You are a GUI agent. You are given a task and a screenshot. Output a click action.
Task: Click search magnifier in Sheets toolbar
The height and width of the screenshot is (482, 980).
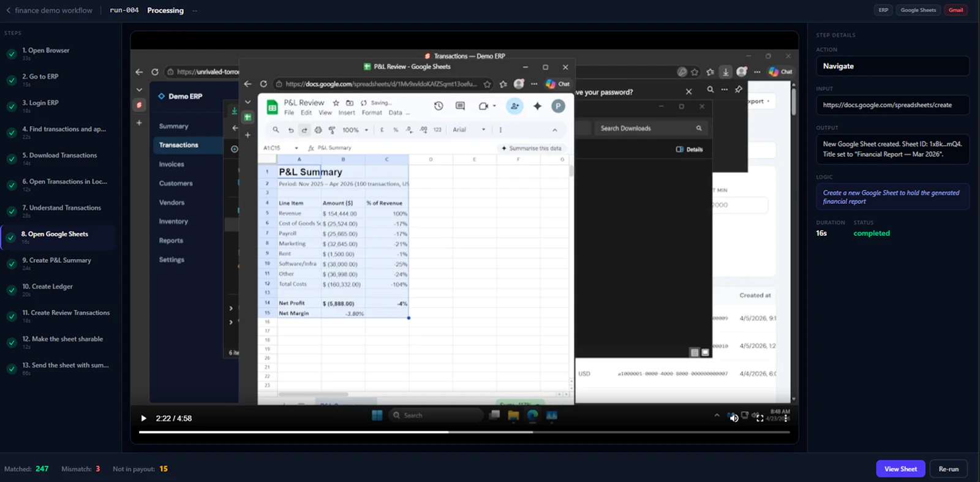[x=276, y=130]
